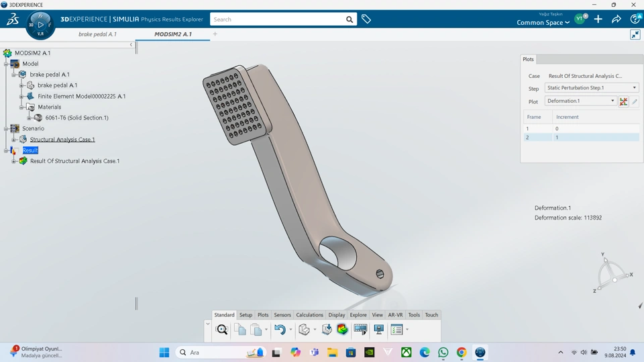This screenshot has height=362, width=644.
Task: Collapse the Model tree node
Action: coord(6,64)
